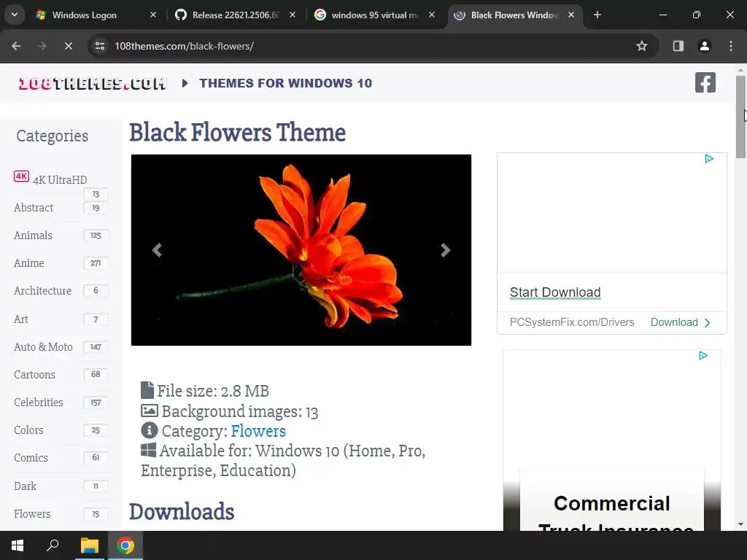The width and height of the screenshot is (747, 560).
Task: Click the page vertical scrollbar thumb
Action: click(740, 117)
